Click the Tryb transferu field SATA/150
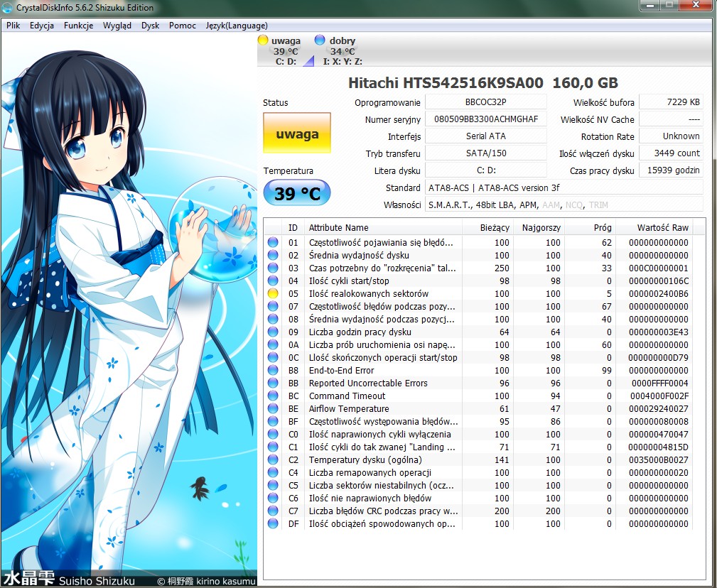The image size is (717, 588). (x=485, y=153)
